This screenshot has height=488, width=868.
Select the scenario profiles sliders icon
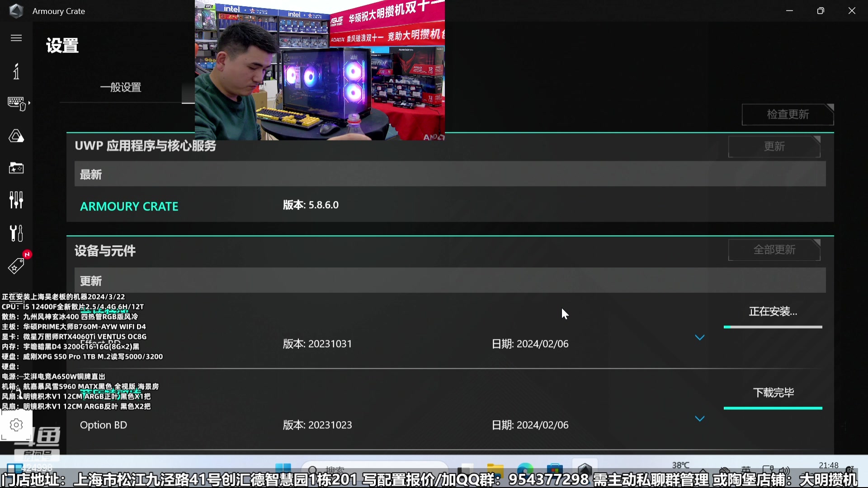pyautogui.click(x=16, y=200)
